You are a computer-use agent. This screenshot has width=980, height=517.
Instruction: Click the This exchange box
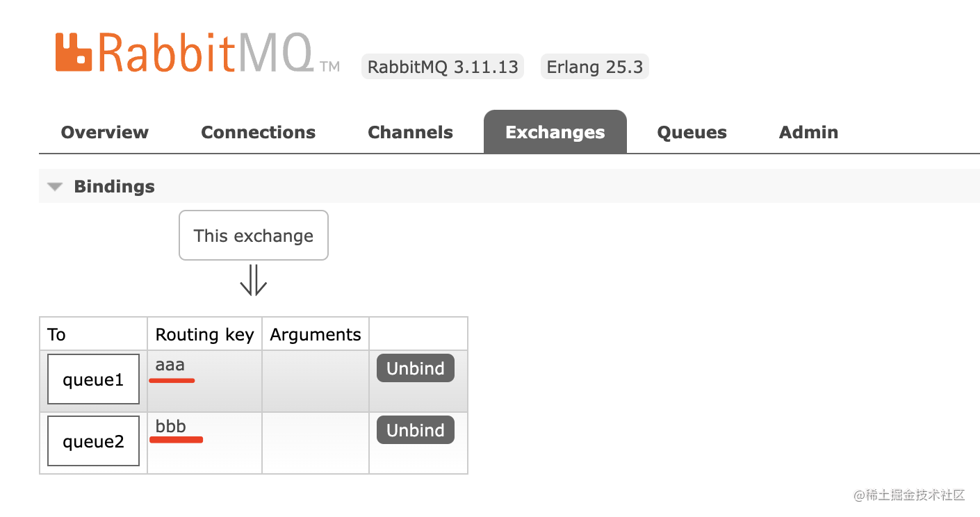coord(253,236)
